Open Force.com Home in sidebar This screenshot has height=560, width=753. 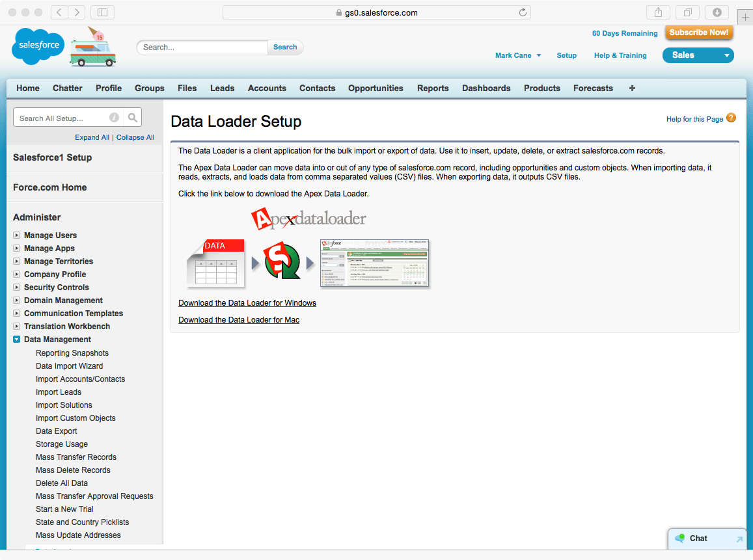coord(50,187)
